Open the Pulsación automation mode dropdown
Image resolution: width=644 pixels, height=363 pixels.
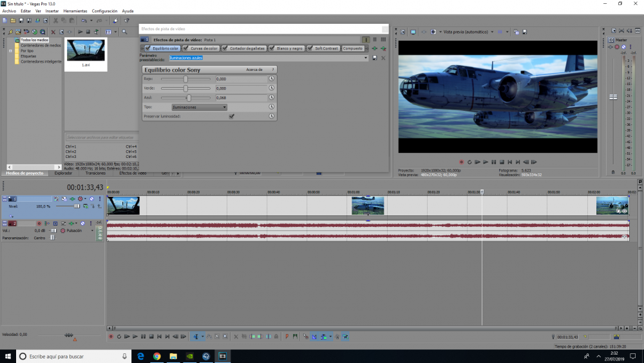tap(92, 231)
